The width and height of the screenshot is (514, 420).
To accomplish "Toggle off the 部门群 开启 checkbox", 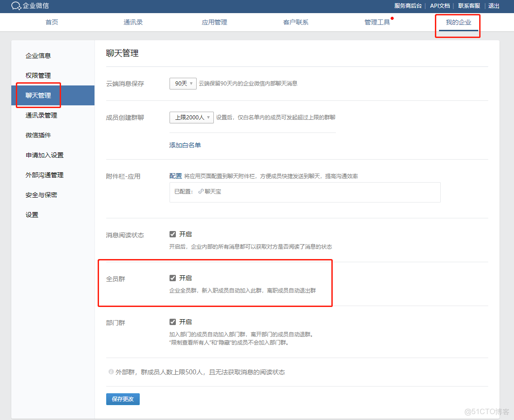I will pos(172,321).
